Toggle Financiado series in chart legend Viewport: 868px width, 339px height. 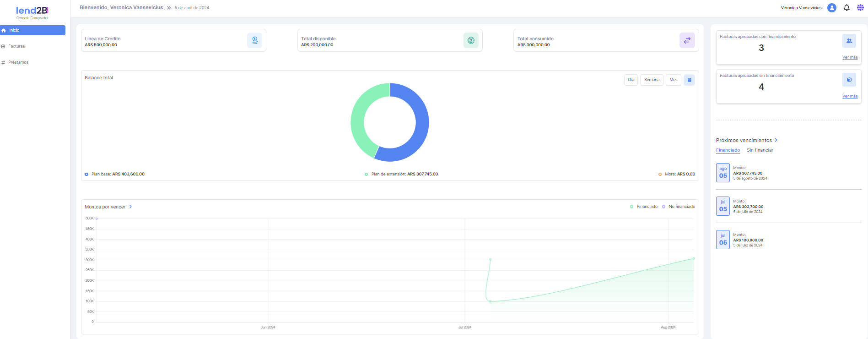644,207
